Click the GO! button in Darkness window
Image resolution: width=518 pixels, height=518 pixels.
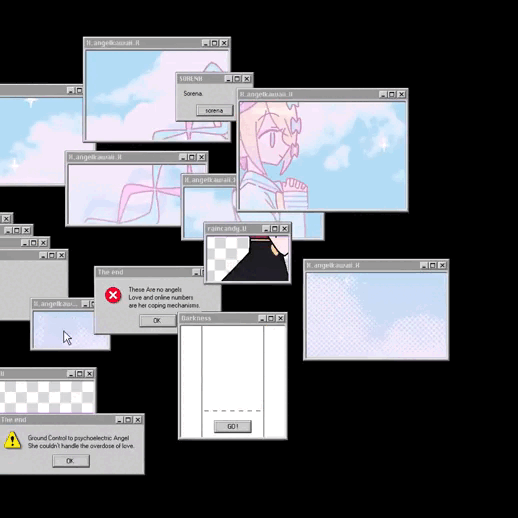[x=233, y=426]
